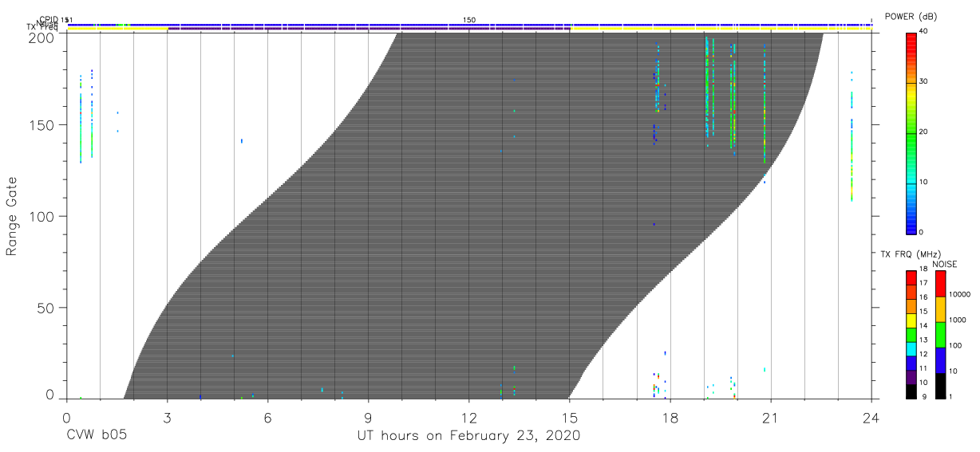Click the blue echo near 5 UT, gate 140
This screenshot has width=980, height=452.
click(x=241, y=141)
